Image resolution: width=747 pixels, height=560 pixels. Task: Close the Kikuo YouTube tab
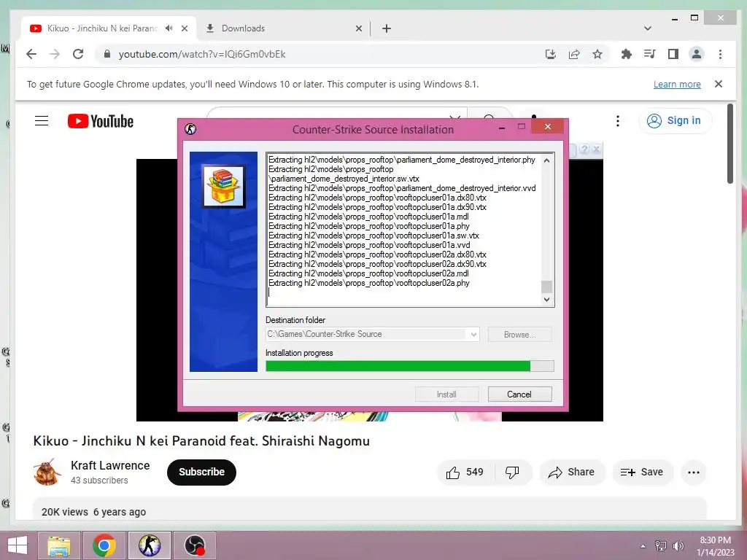coord(185,28)
